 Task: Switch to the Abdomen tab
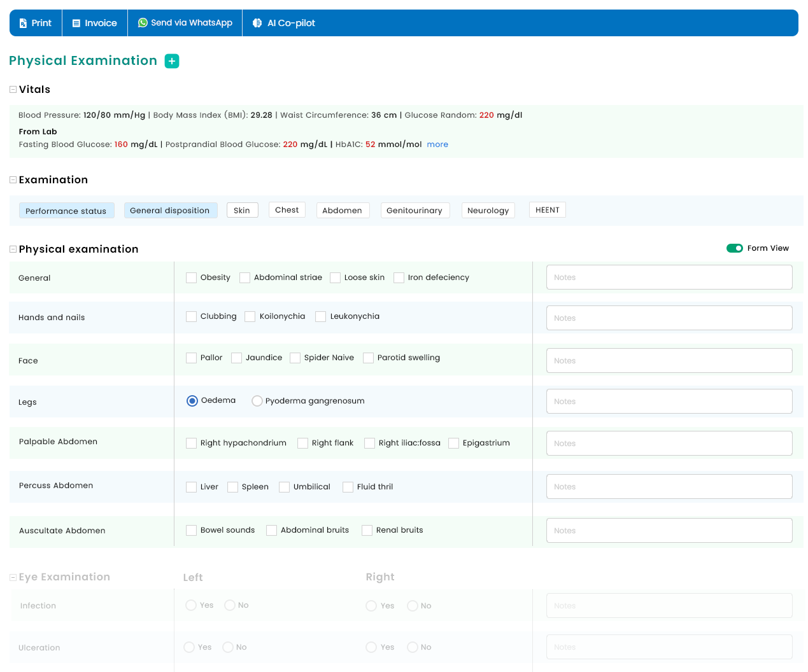[x=342, y=211]
